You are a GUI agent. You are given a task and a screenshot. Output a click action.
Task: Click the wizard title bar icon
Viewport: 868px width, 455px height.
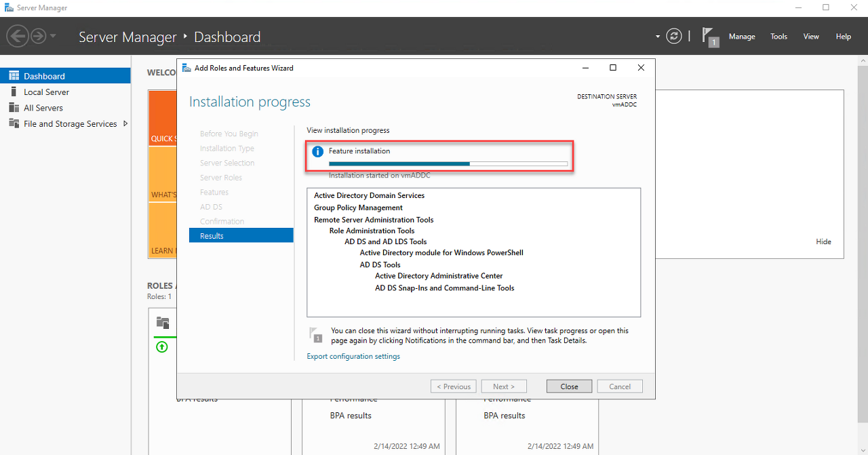186,68
